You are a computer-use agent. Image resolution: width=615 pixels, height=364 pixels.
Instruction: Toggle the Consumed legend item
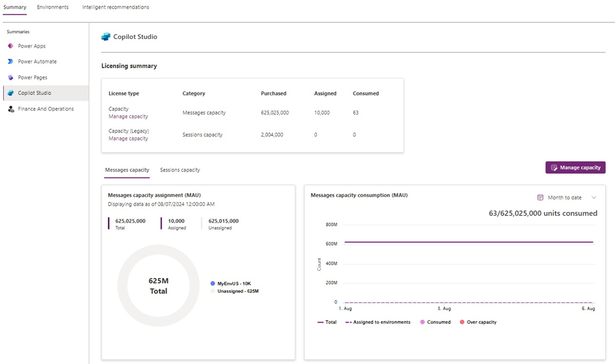coord(435,322)
